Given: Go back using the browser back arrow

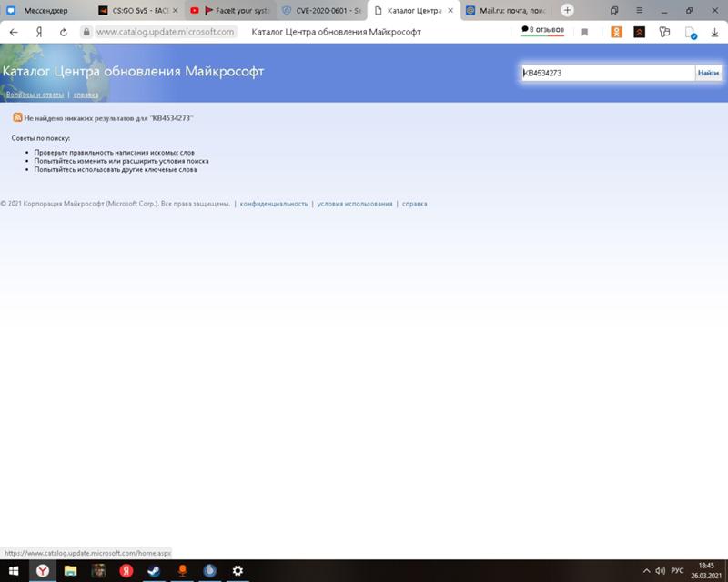Looking at the screenshot, I should (14, 32).
